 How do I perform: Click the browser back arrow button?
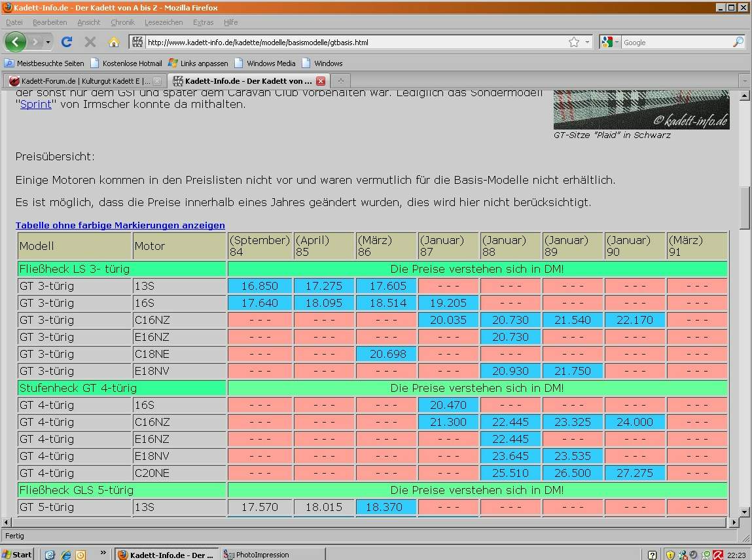pyautogui.click(x=15, y=42)
